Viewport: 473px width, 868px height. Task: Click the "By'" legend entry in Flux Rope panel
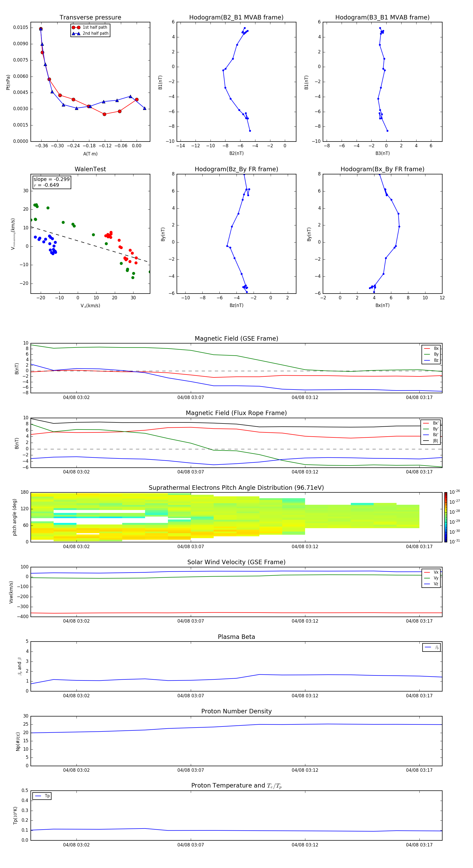pos(431,429)
